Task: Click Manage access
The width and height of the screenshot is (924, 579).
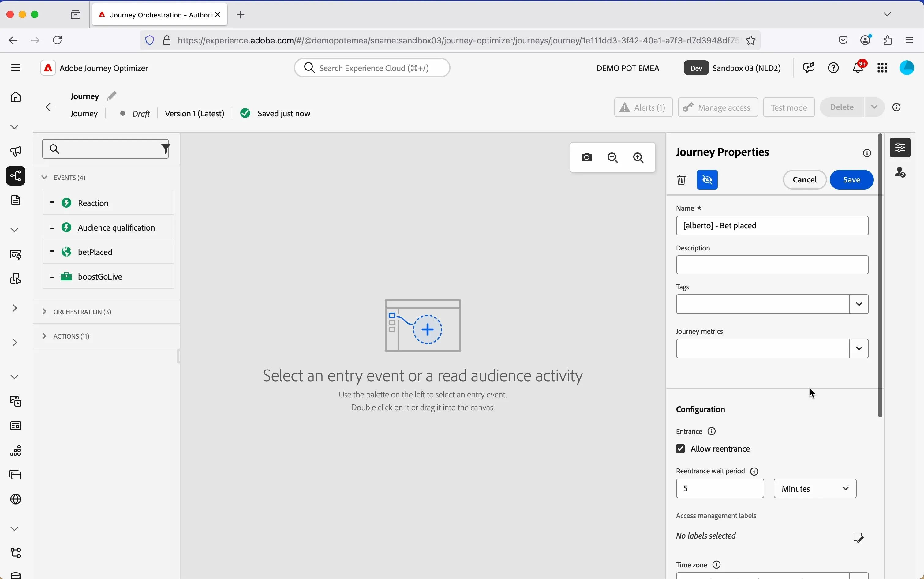Action: [718, 107]
